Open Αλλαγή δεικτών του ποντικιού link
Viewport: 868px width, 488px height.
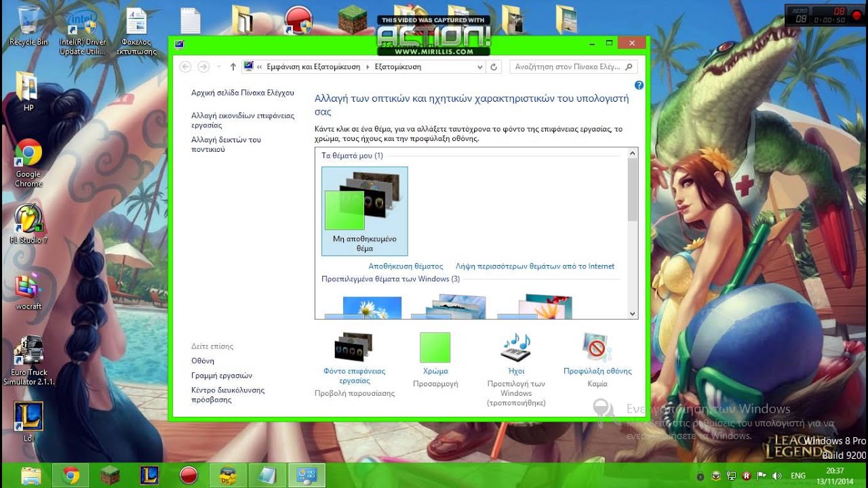coord(226,144)
